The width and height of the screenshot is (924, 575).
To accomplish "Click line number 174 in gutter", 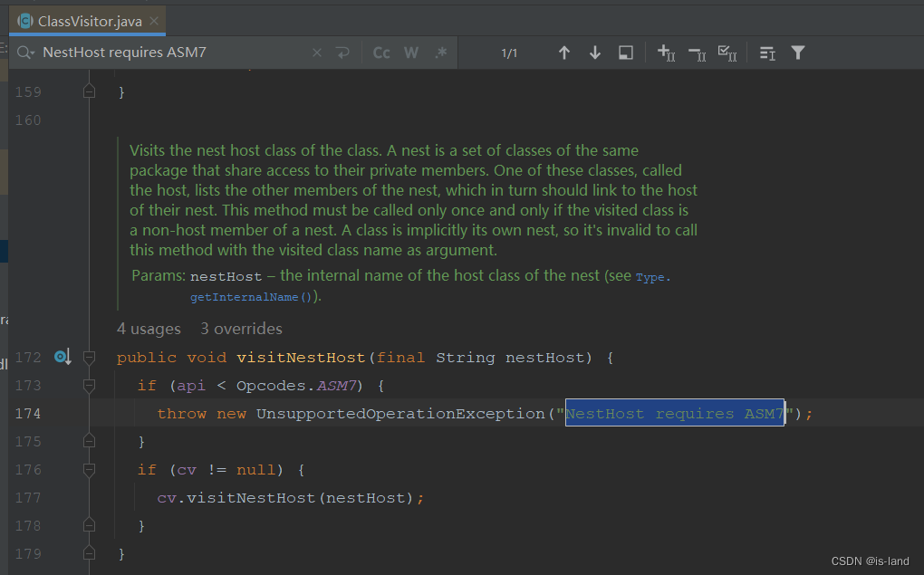I will [x=28, y=414].
